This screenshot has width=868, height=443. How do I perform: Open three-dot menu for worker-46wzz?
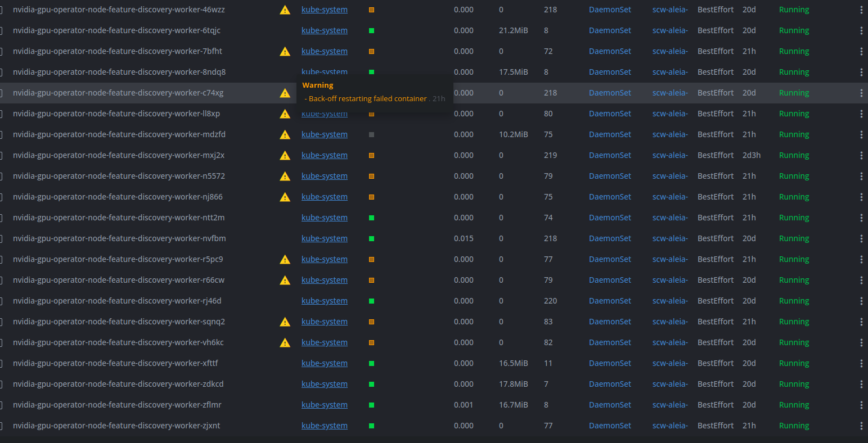861,10
